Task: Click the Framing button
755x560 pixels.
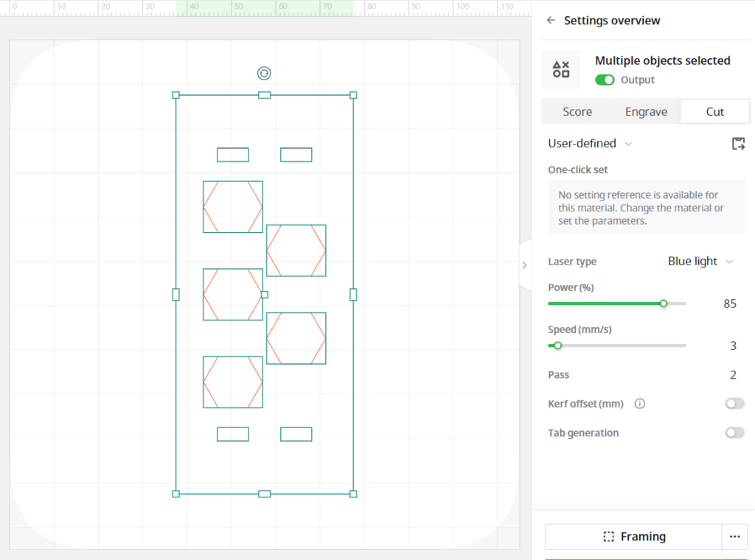Action: [x=633, y=536]
